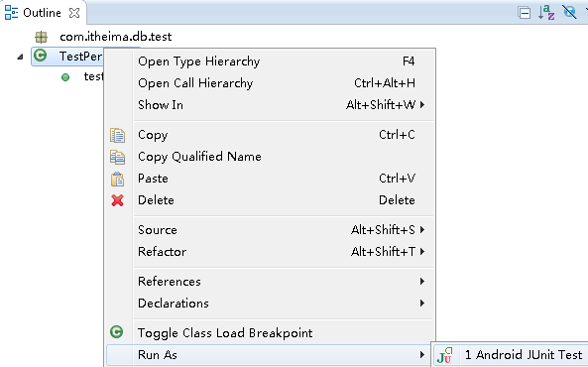
Task: Run as 1 Android JUnit Test
Action: click(x=511, y=355)
